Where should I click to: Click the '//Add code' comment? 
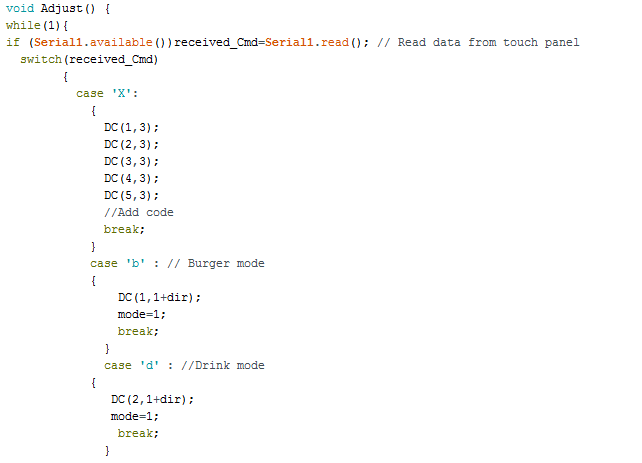tap(139, 212)
